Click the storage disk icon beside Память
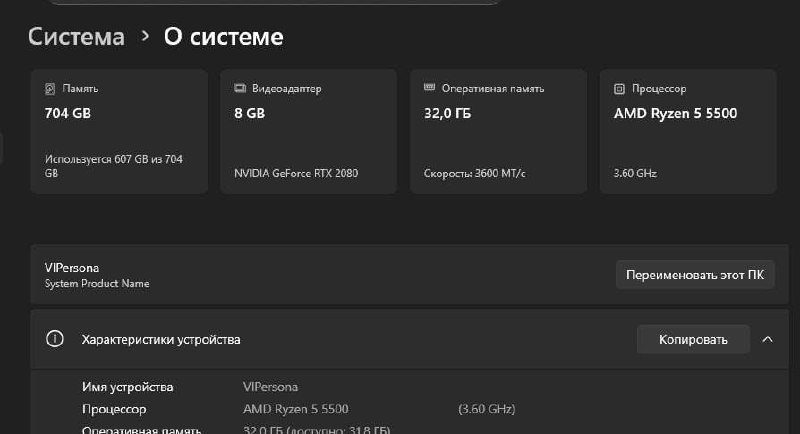 tap(50, 89)
